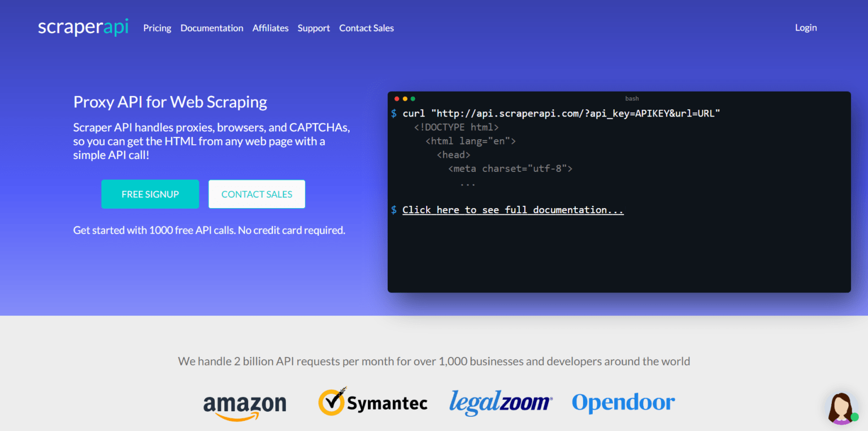Click the FREE SIGNUP button

tap(150, 194)
